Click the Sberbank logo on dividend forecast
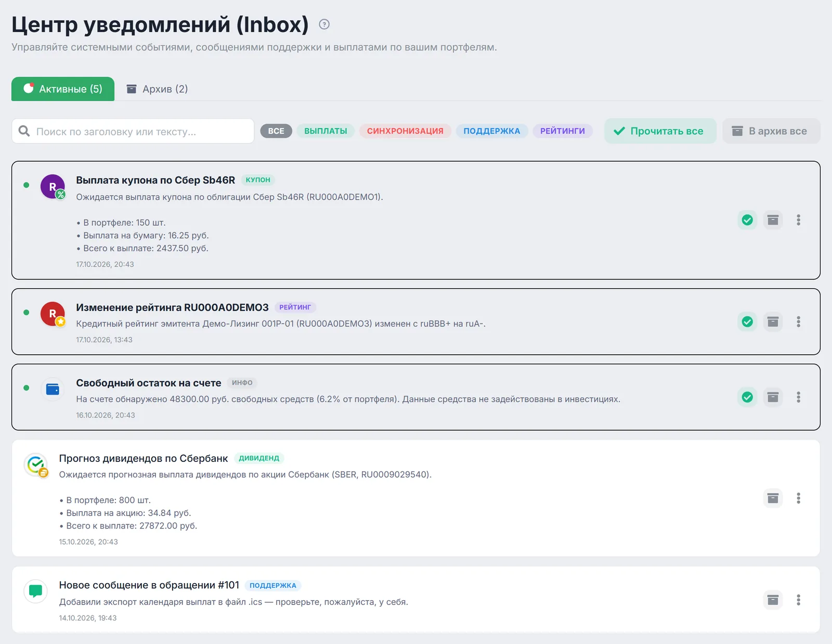 [36, 465]
